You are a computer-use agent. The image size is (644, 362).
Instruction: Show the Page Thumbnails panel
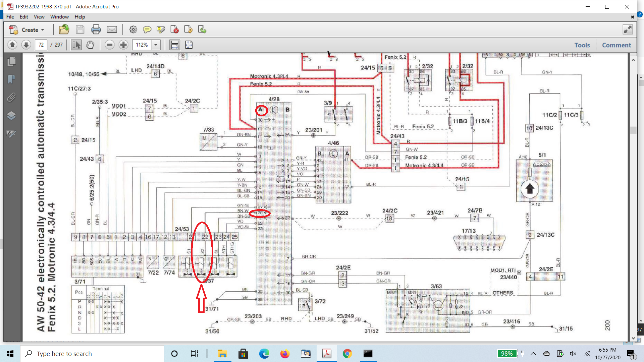coord(11,61)
